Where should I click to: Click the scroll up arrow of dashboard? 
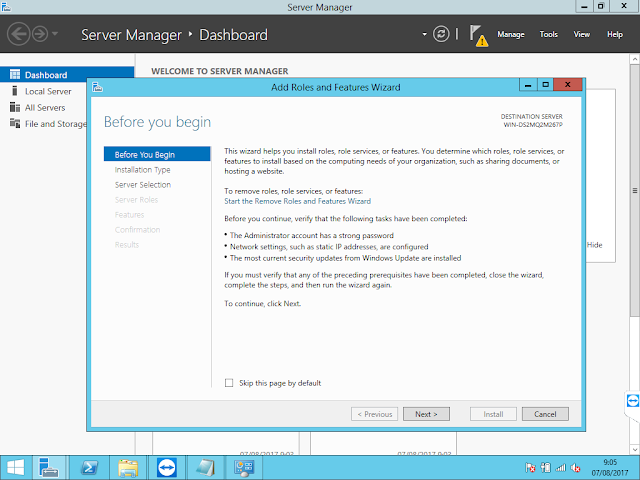pos(635,60)
